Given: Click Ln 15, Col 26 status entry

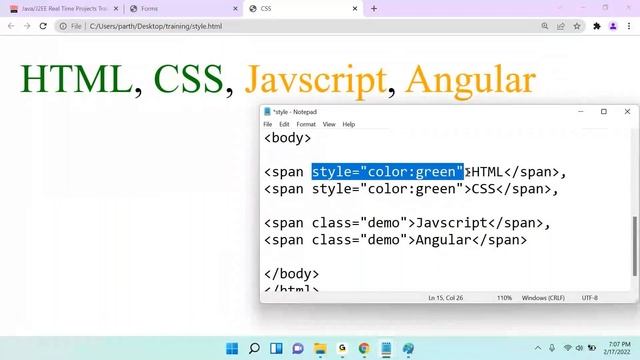Looking at the screenshot, I should (x=446, y=298).
